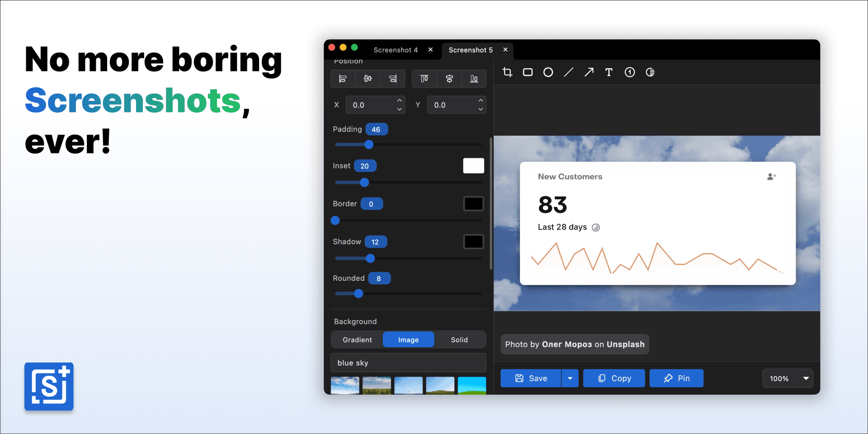This screenshot has width=868, height=434.
Task: Align the screenshot to the bottom
Action: coord(474,79)
